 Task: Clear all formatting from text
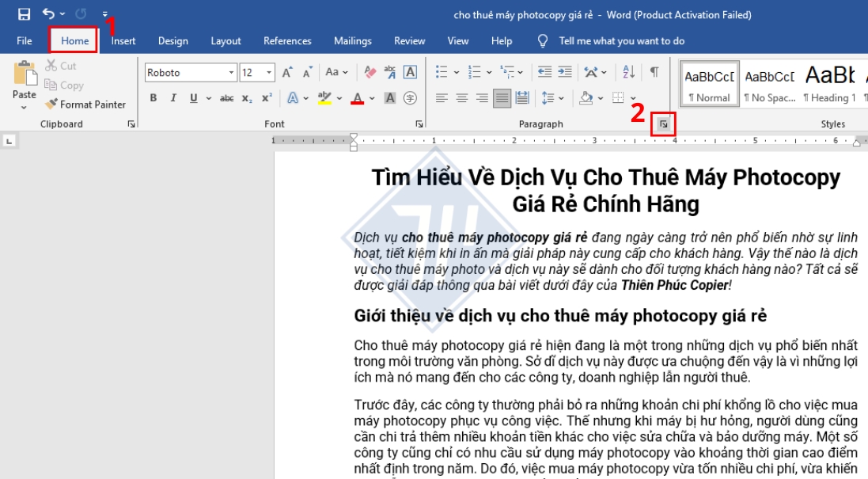coord(369,71)
